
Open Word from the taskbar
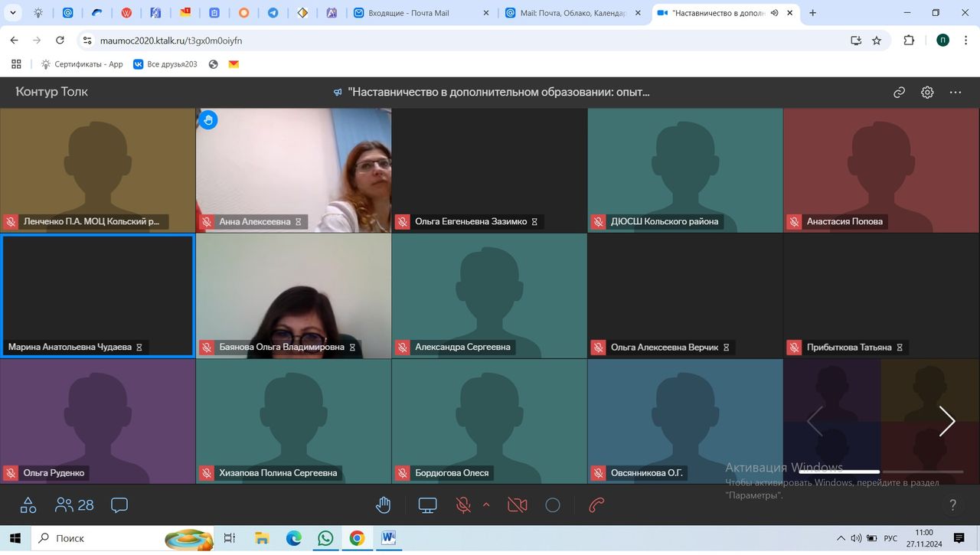388,538
